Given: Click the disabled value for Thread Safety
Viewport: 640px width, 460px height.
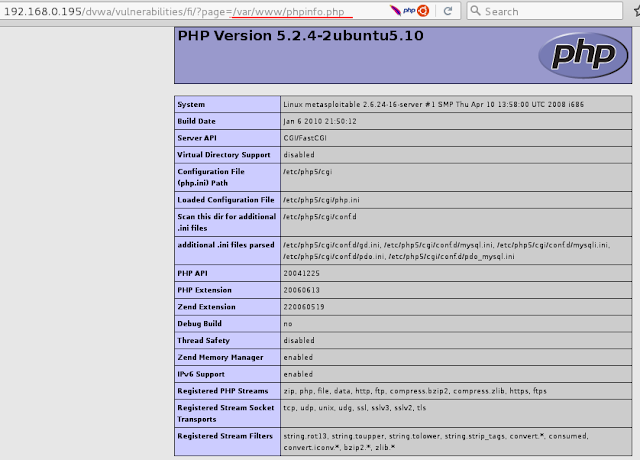Looking at the screenshot, I should click(299, 340).
